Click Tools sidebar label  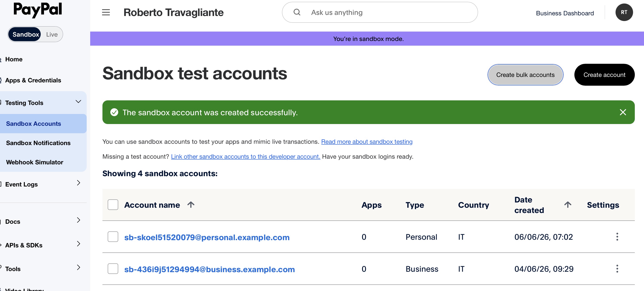coord(13,269)
